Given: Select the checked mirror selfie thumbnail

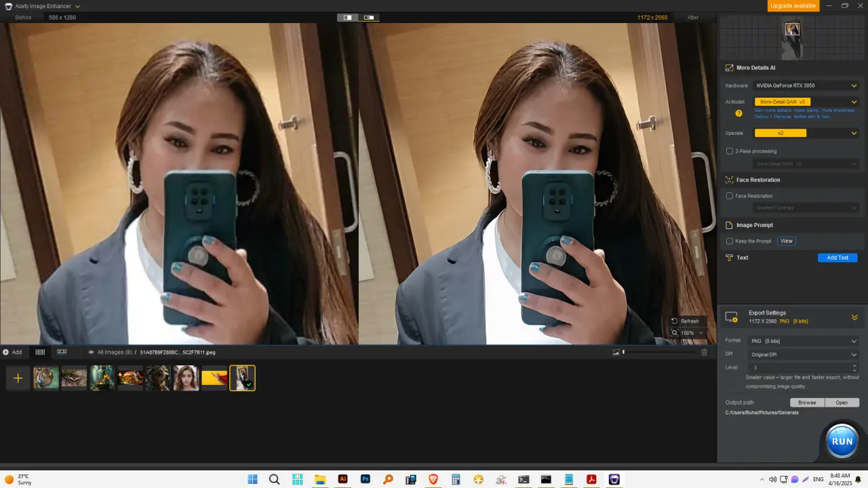Looking at the screenshot, I should click(x=242, y=378).
